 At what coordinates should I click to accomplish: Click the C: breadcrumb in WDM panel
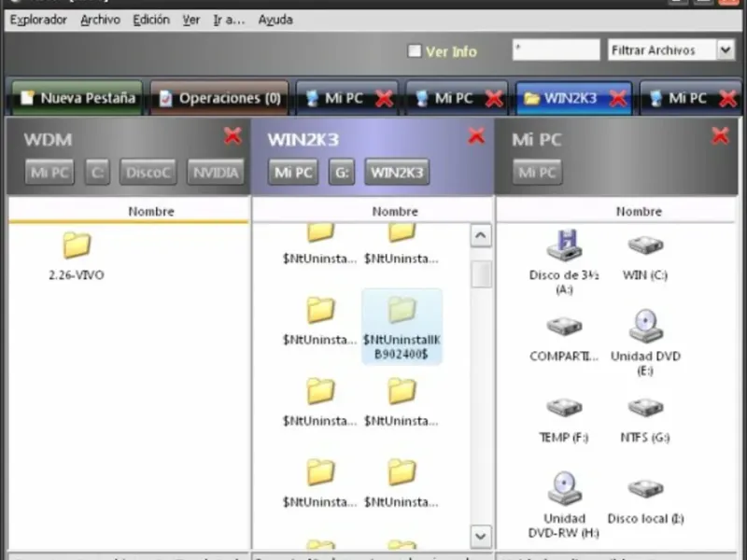point(97,172)
